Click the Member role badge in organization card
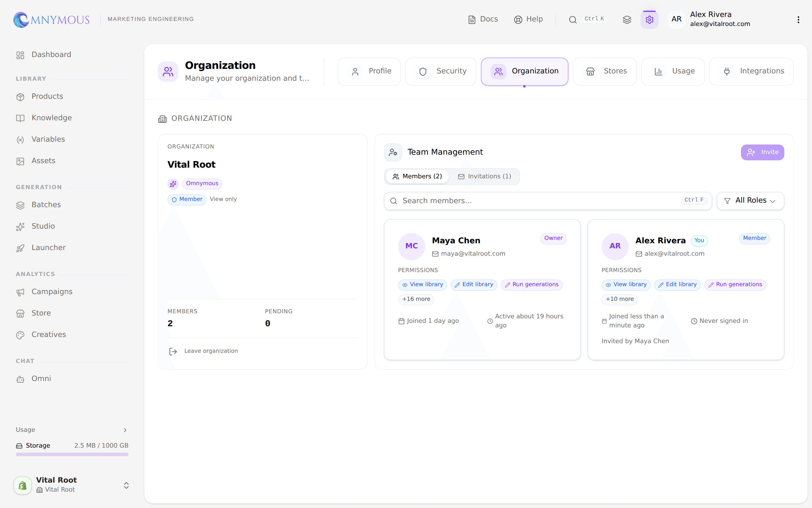 tap(187, 199)
